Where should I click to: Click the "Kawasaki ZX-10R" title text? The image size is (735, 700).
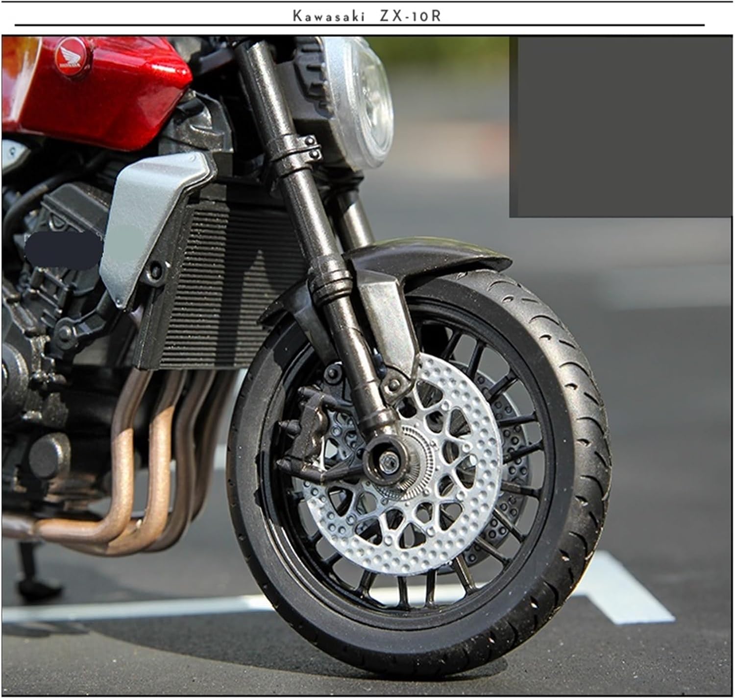(367, 16)
